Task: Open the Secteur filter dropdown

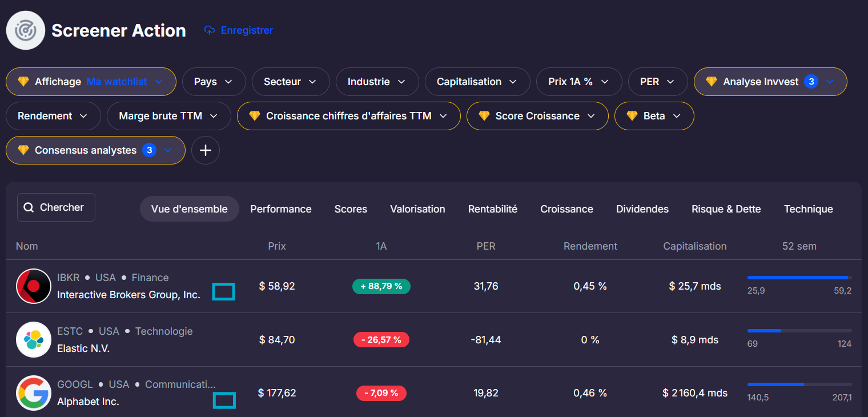Action: coord(291,82)
